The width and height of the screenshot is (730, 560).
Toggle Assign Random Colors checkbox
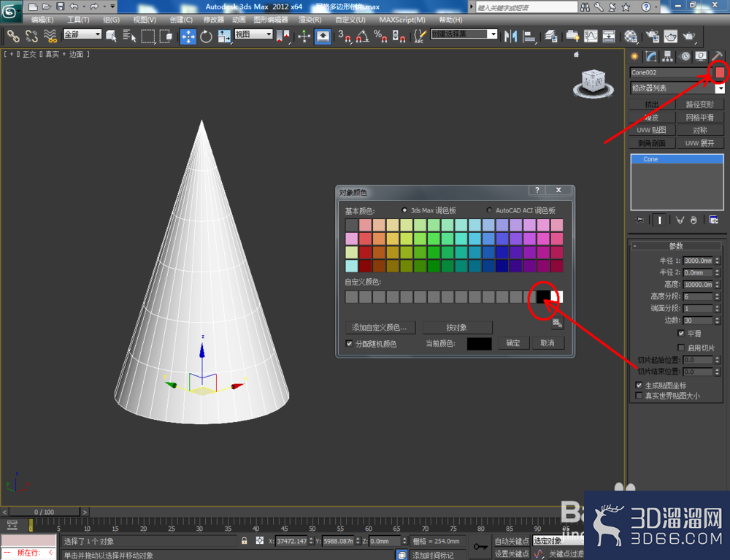(x=349, y=344)
